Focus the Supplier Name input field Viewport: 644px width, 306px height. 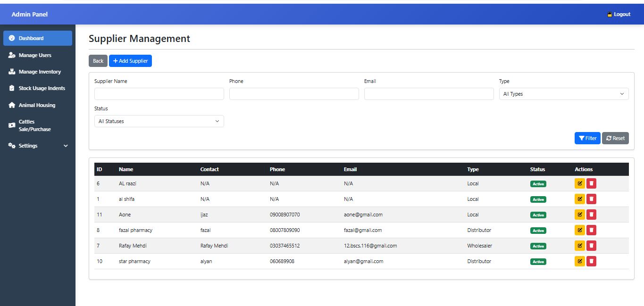coord(159,94)
